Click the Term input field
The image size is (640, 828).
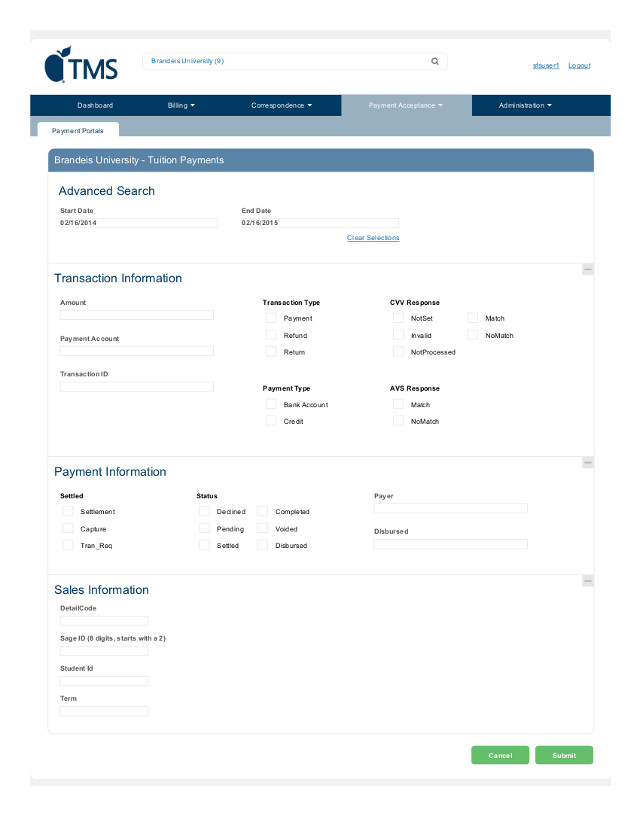click(104, 711)
